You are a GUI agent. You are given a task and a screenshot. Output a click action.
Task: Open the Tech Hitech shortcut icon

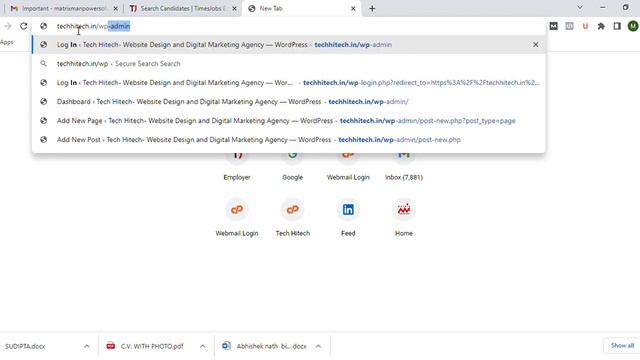click(x=292, y=210)
